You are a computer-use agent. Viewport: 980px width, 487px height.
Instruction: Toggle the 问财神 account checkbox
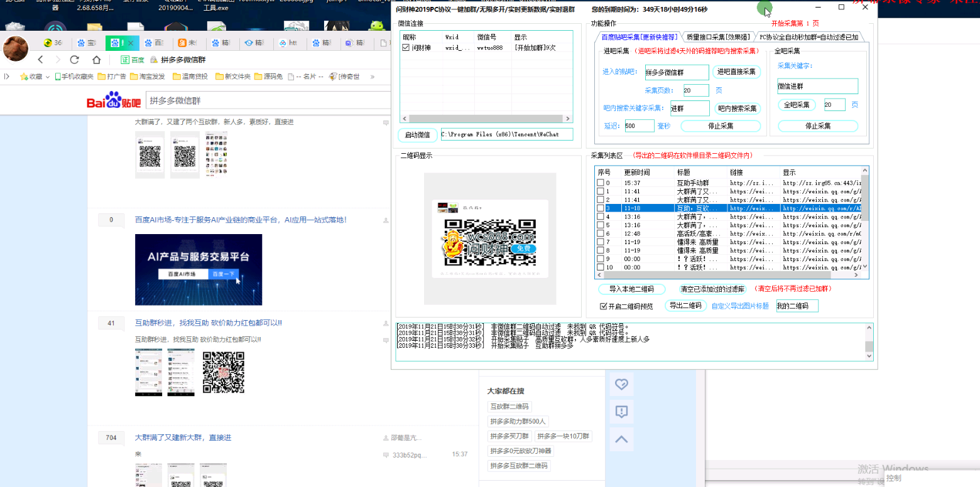[x=405, y=48]
